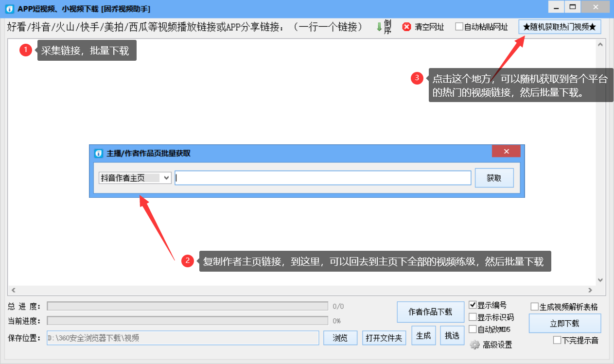Click the save location path field
The width and height of the screenshot is (614, 364).
183,338
